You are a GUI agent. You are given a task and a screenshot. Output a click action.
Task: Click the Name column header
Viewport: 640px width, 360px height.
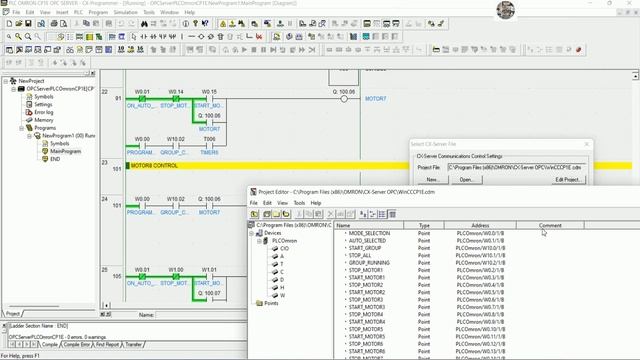pos(369,225)
